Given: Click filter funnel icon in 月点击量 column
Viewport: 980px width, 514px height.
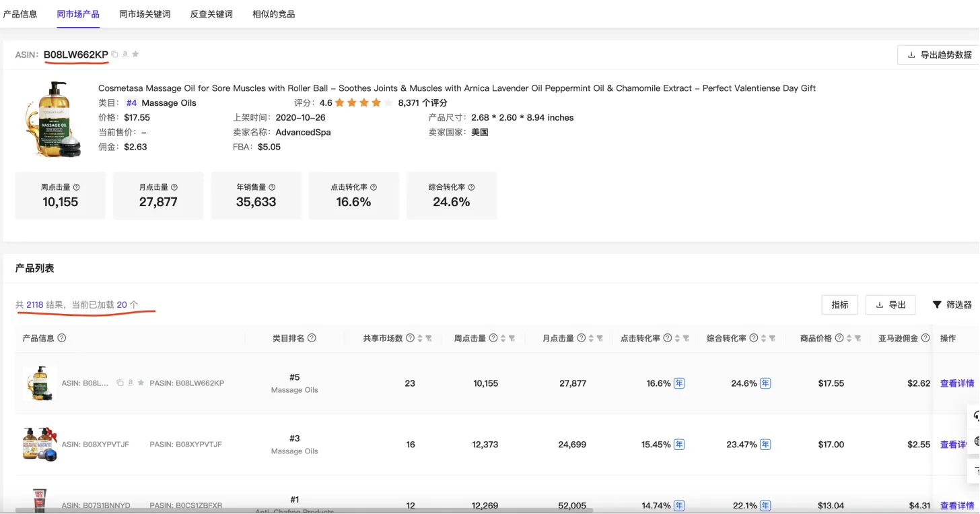Looking at the screenshot, I should point(599,338).
